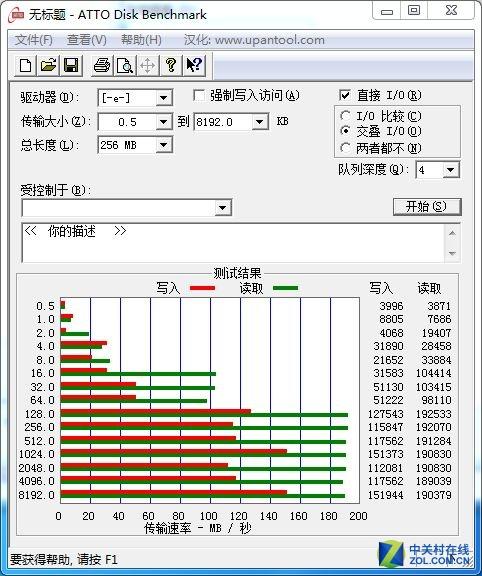
Task: Maximize the ATTO Disk Benchmark window
Action: pos(414,11)
